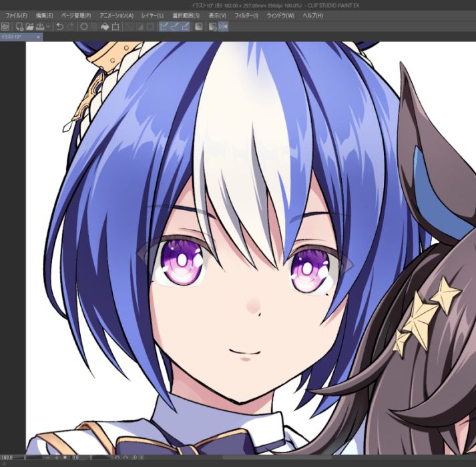Viewport: 476px width, 467px height.
Task: Click the zoom in plus button
Action: point(57,458)
